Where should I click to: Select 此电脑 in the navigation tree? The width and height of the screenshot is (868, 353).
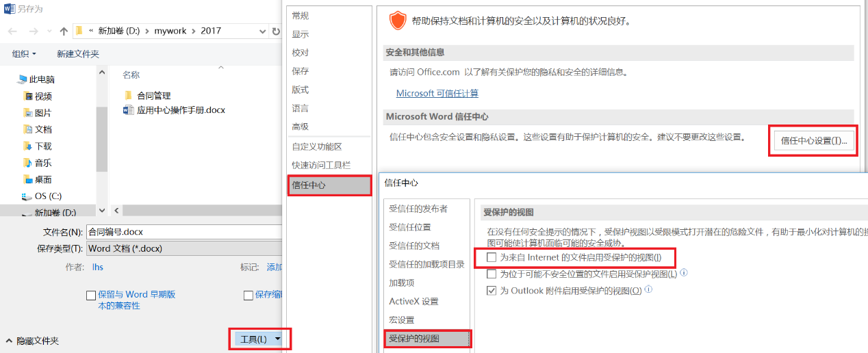42,79
